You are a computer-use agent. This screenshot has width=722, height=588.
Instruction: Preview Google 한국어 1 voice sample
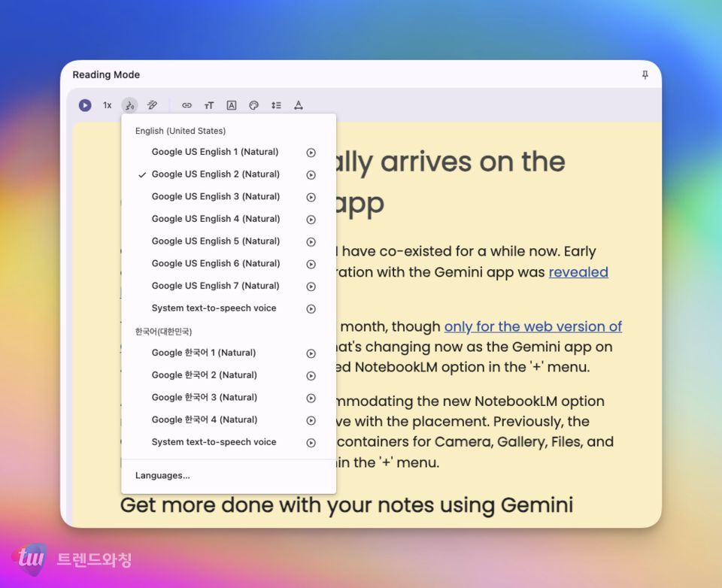[311, 353]
